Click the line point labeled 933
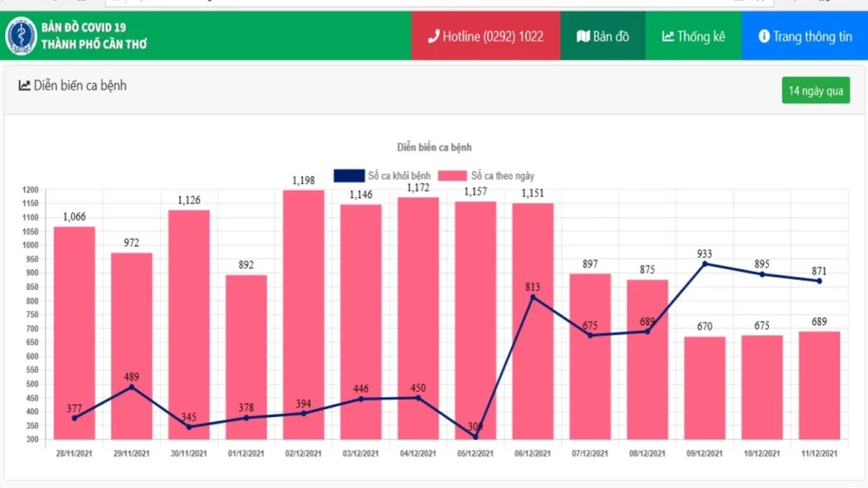 tap(705, 263)
